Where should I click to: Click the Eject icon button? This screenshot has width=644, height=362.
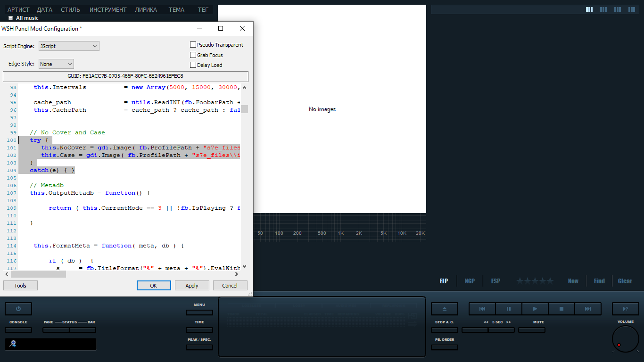[444, 309]
